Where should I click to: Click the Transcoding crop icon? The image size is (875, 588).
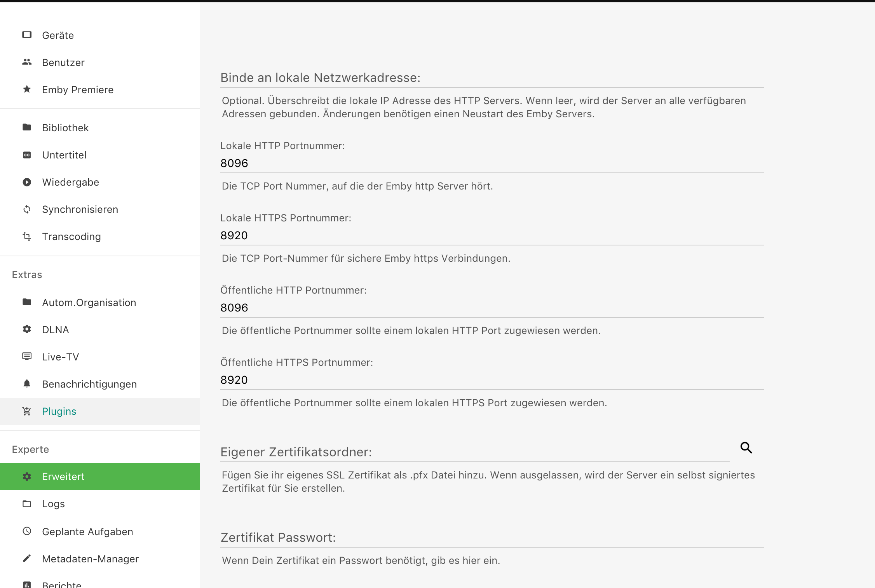(x=27, y=236)
